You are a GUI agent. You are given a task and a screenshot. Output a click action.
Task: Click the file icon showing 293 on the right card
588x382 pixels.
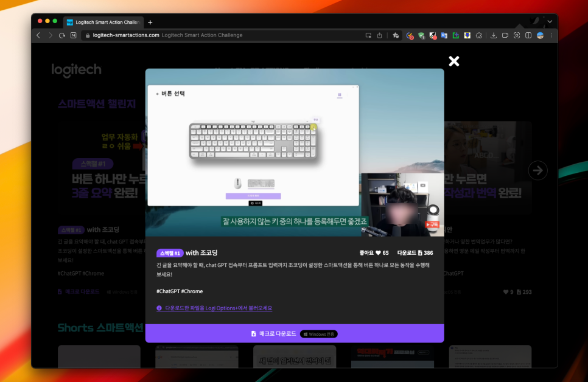point(519,292)
